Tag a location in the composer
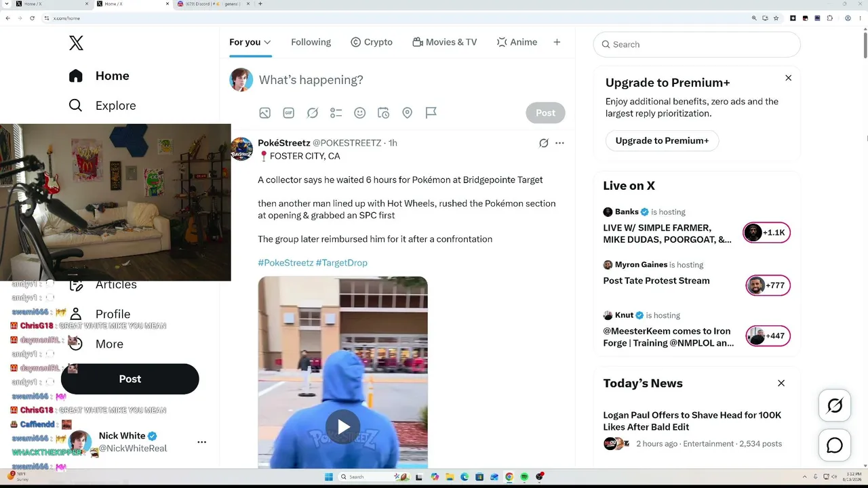 click(408, 113)
